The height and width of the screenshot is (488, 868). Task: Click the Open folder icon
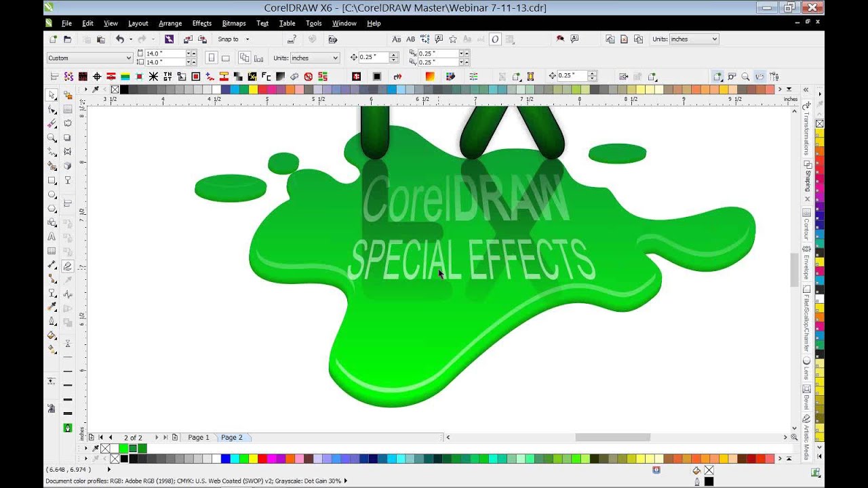(68, 39)
